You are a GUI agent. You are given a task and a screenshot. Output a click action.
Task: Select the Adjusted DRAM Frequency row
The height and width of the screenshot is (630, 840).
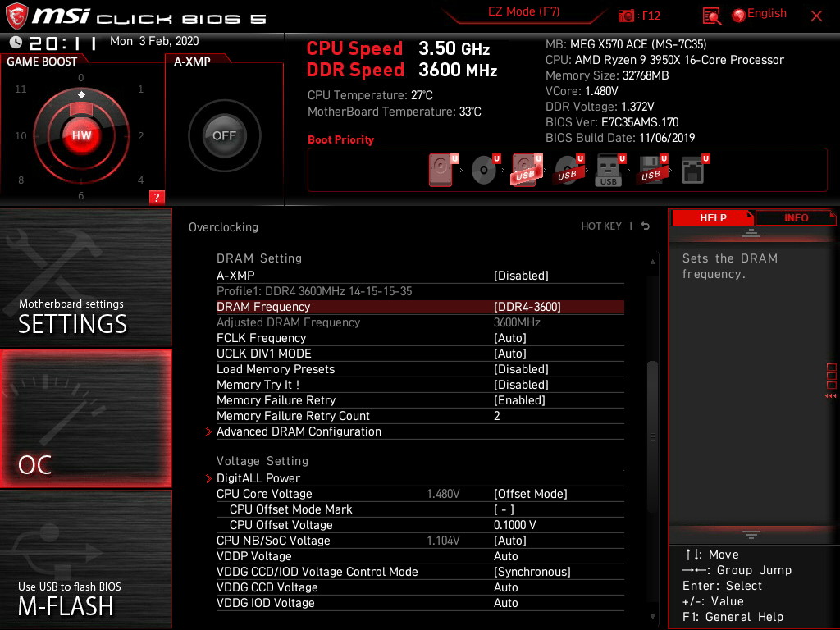click(x=420, y=322)
